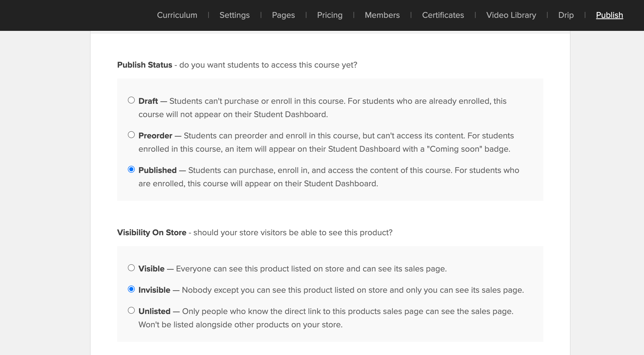Select the Published radio button
The width and height of the screenshot is (644, 355).
pos(131,170)
